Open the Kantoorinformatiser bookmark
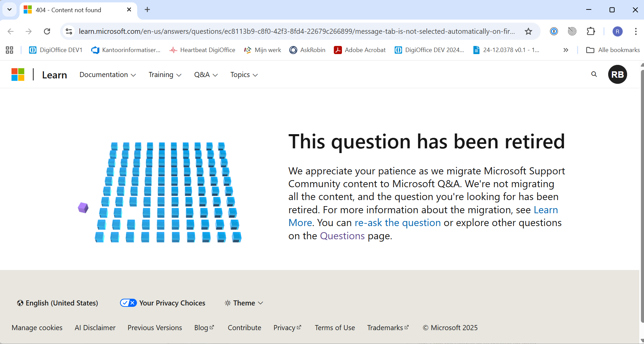The image size is (644, 344). 126,50
